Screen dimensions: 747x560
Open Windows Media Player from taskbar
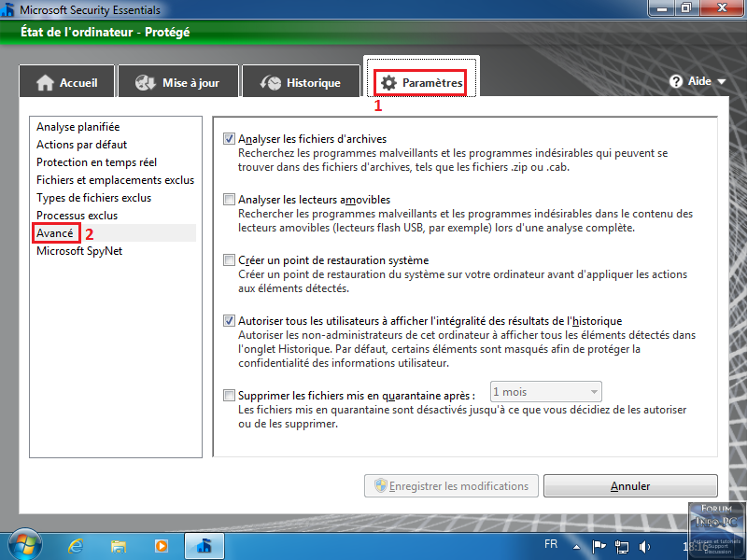click(161, 546)
